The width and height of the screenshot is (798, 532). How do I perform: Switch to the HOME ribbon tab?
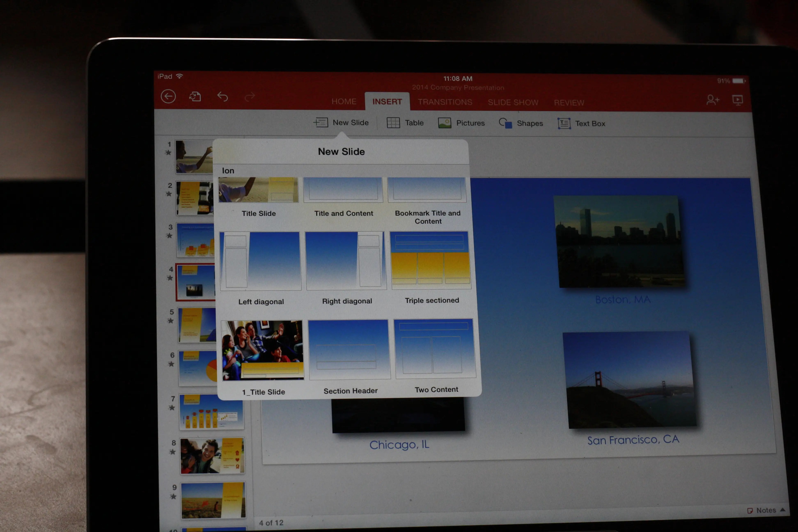[344, 101]
